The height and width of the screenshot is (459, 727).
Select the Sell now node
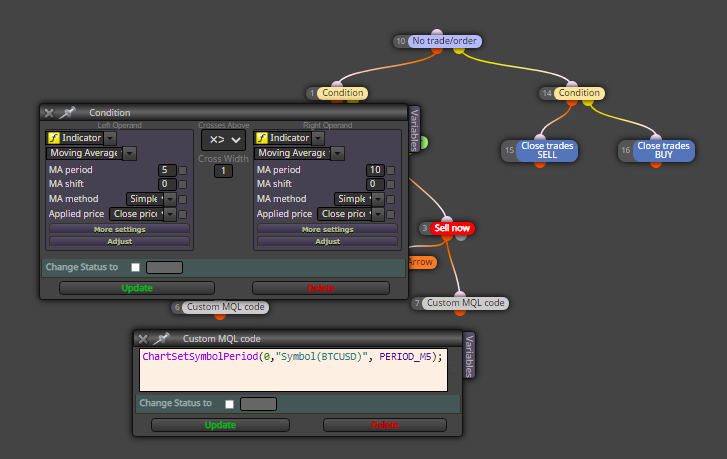tap(452, 228)
